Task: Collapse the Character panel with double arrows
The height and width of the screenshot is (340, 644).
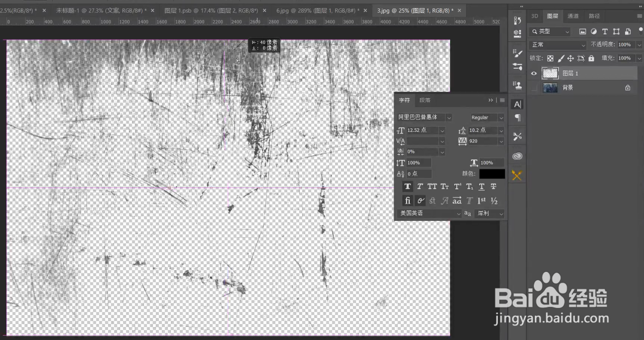Action: click(491, 100)
